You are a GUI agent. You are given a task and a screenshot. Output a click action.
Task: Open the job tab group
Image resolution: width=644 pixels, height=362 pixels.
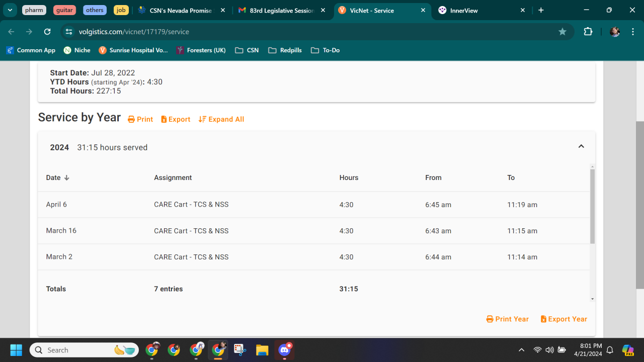[121, 10]
